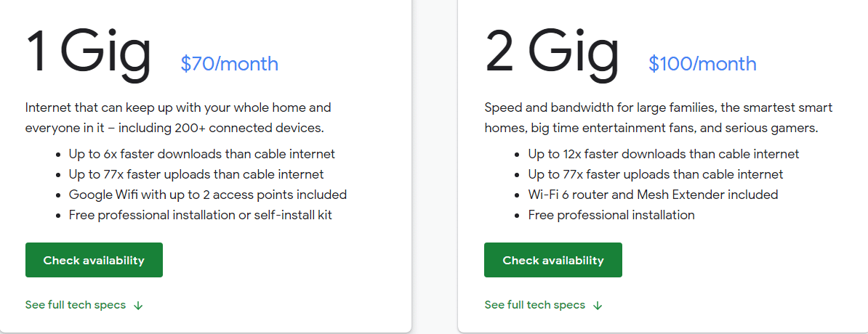Select the 1 Gig plan heading
The image size is (868, 334).
(x=89, y=52)
